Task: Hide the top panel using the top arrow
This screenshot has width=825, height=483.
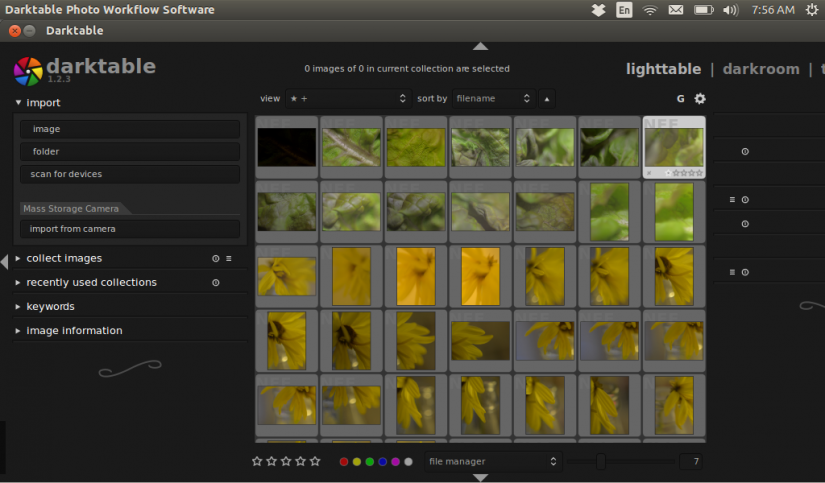Action: click(480, 46)
